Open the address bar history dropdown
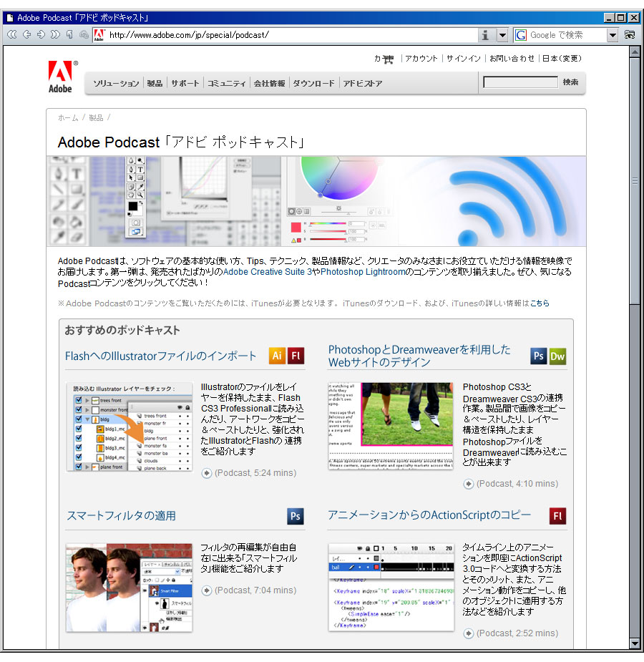This screenshot has height=662, width=644. 502,35
